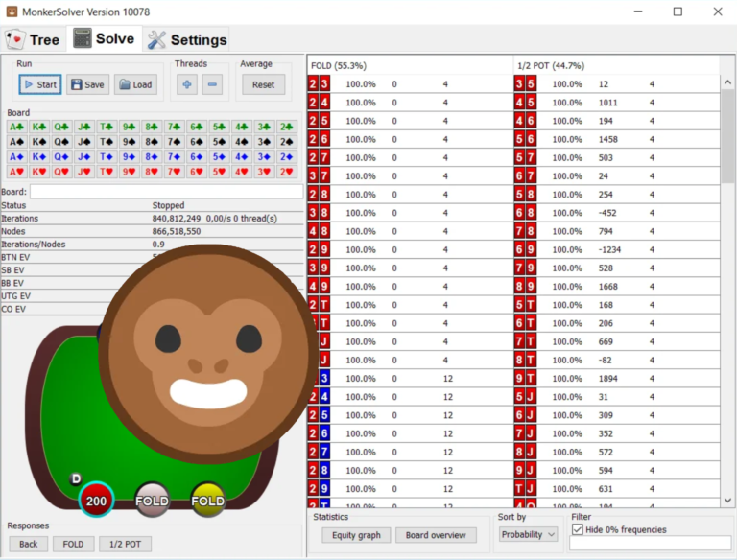The image size is (737, 560).
Task: Toggle Hide 0% frequencies checkbox
Action: (x=578, y=529)
